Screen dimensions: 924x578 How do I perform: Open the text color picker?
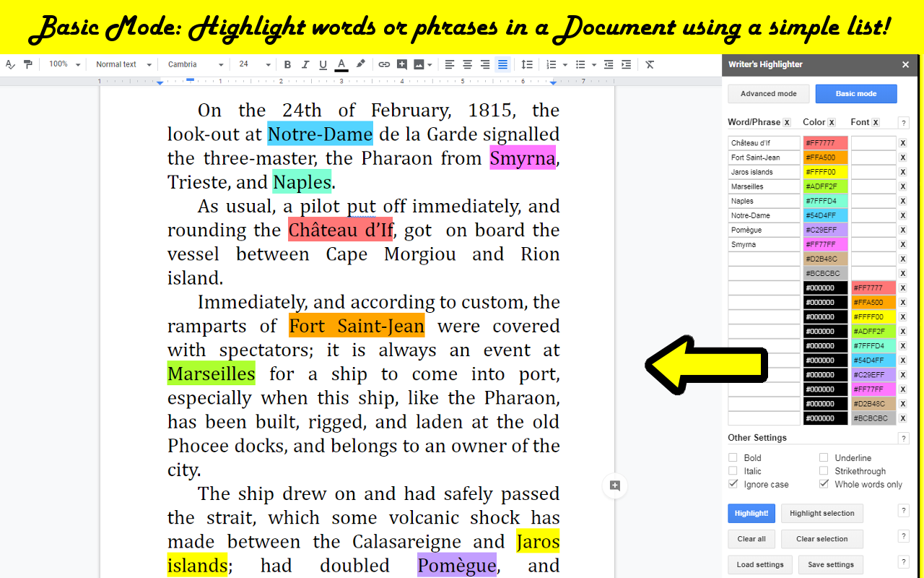pos(341,64)
